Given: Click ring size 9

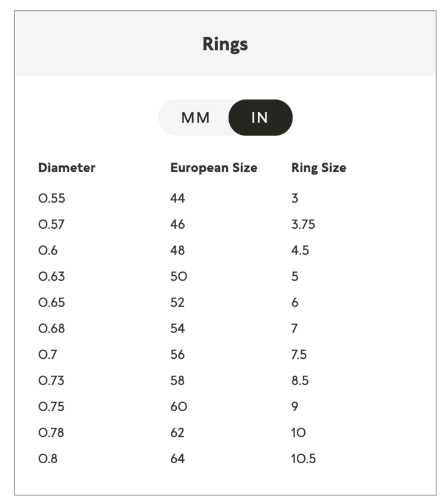Looking at the screenshot, I should coord(295,406).
